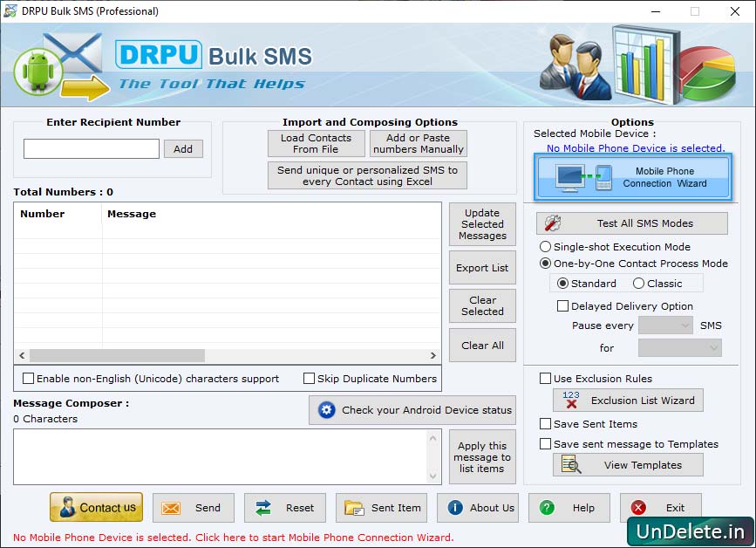Click the DRPU app icon in the title bar
The image size is (756, 548).
pos(10,11)
